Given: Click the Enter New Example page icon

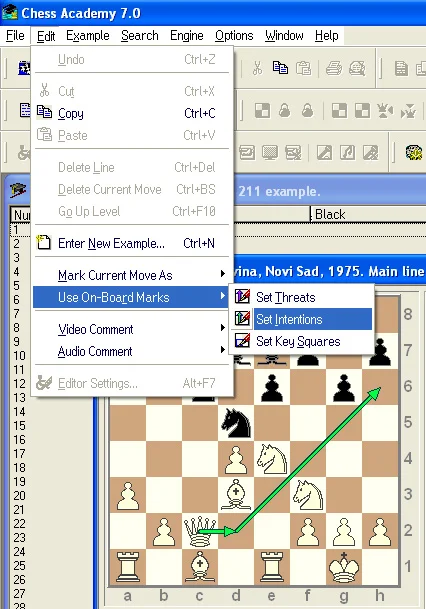Looking at the screenshot, I should [43, 243].
